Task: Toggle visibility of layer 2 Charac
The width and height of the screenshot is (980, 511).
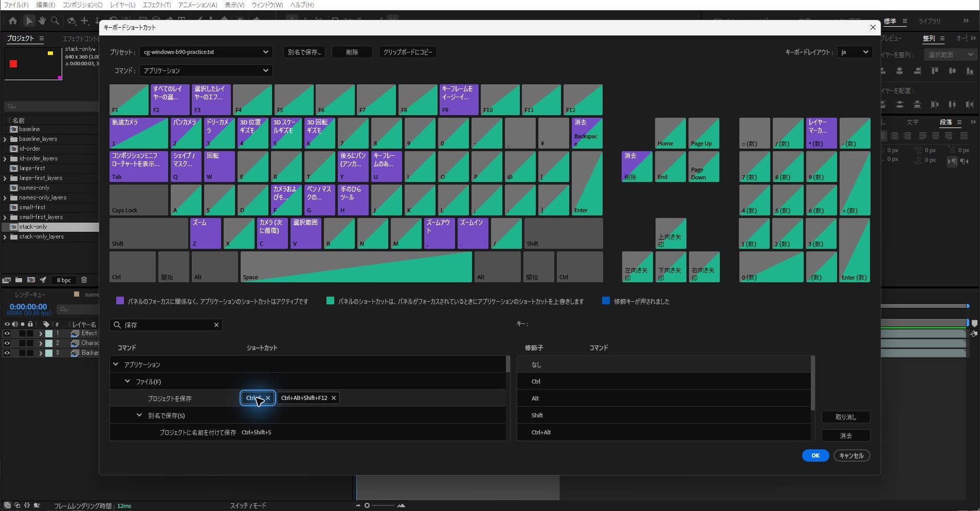Action: (x=7, y=343)
